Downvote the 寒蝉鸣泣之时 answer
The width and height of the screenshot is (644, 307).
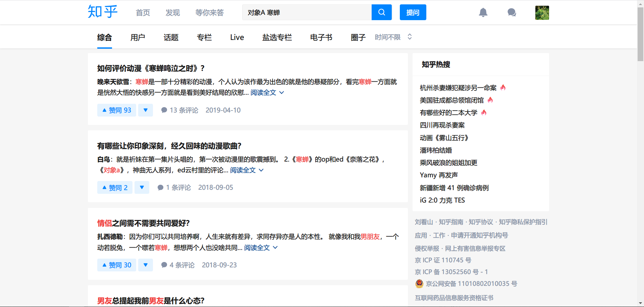tap(146, 110)
